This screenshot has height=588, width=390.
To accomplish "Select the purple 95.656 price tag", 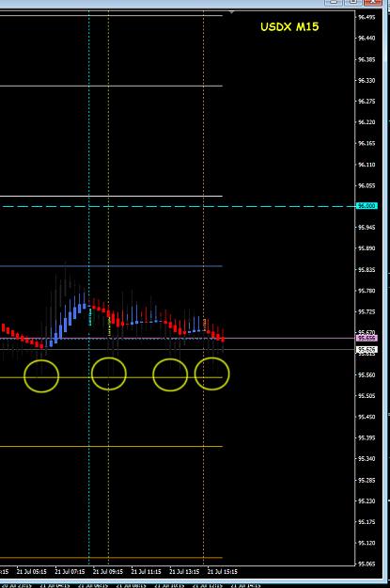I will tap(367, 339).
